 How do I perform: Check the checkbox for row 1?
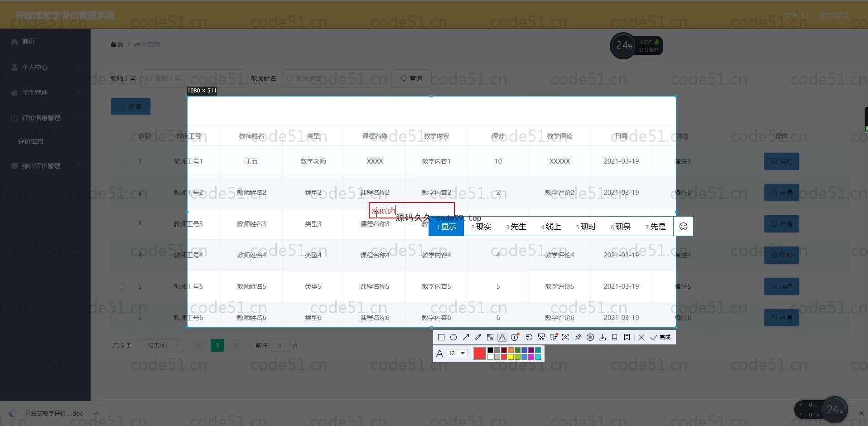121,161
